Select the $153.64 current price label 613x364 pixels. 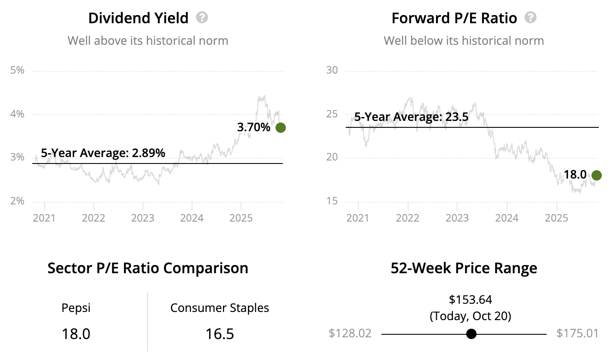471,299
